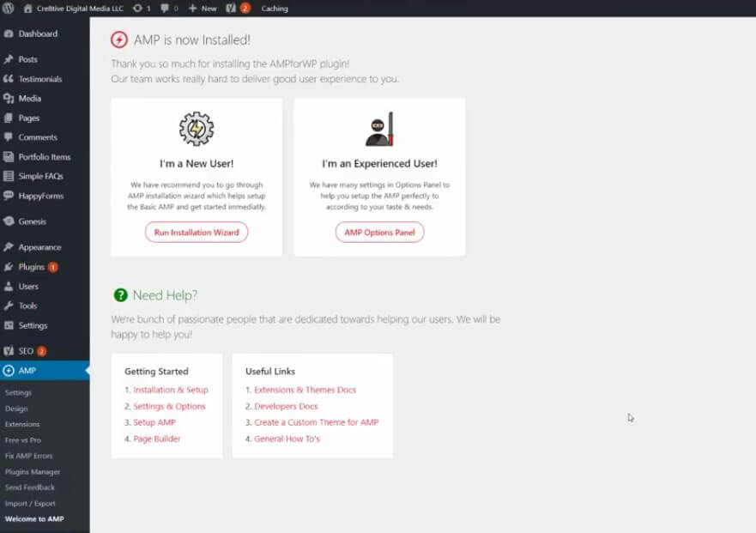The height and width of the screenshot is (533, 756).
Task: Click the Tools wrench icon
Action: [x=9, y=306]
